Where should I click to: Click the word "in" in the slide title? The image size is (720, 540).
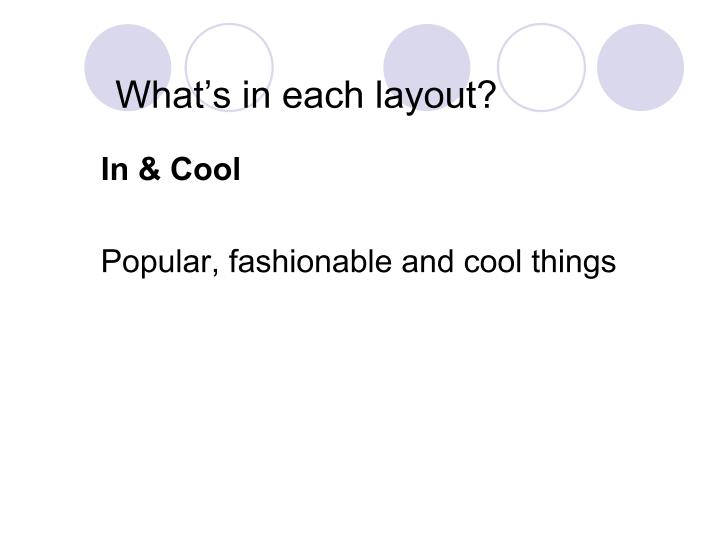256,96
